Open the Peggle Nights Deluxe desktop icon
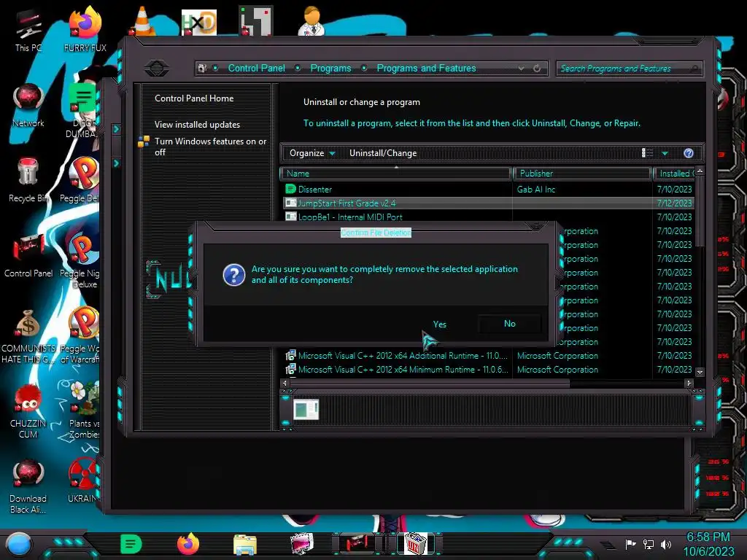 coord(81,260)
